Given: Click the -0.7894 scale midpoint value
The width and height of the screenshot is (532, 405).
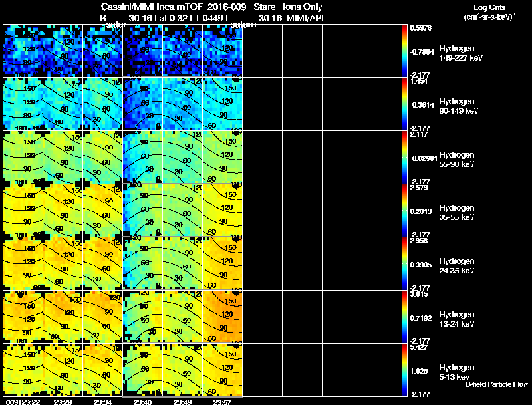Looking at the screenshot, I should (x=422, y=52).
